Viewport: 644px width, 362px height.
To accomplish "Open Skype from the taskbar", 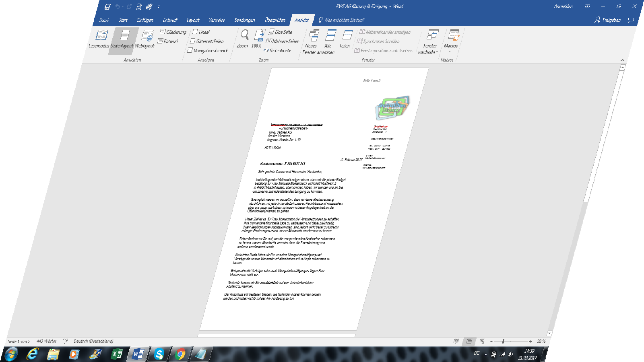I will 159,354.
